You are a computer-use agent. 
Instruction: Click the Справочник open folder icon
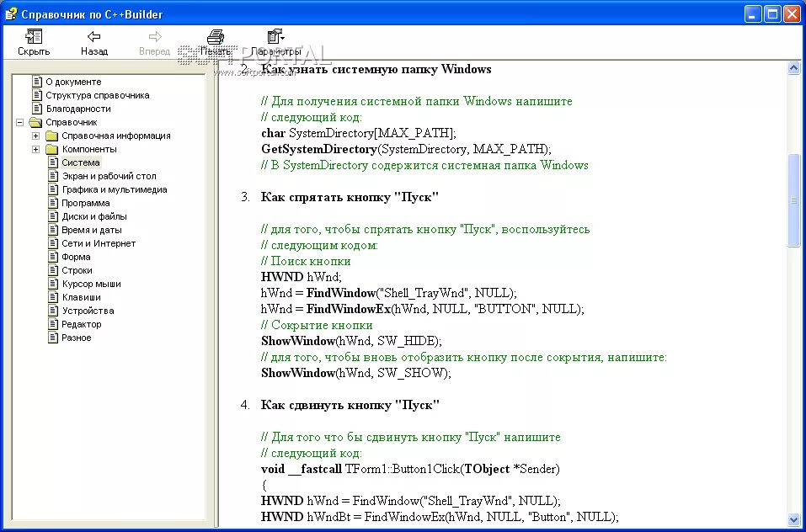[36, 122]
